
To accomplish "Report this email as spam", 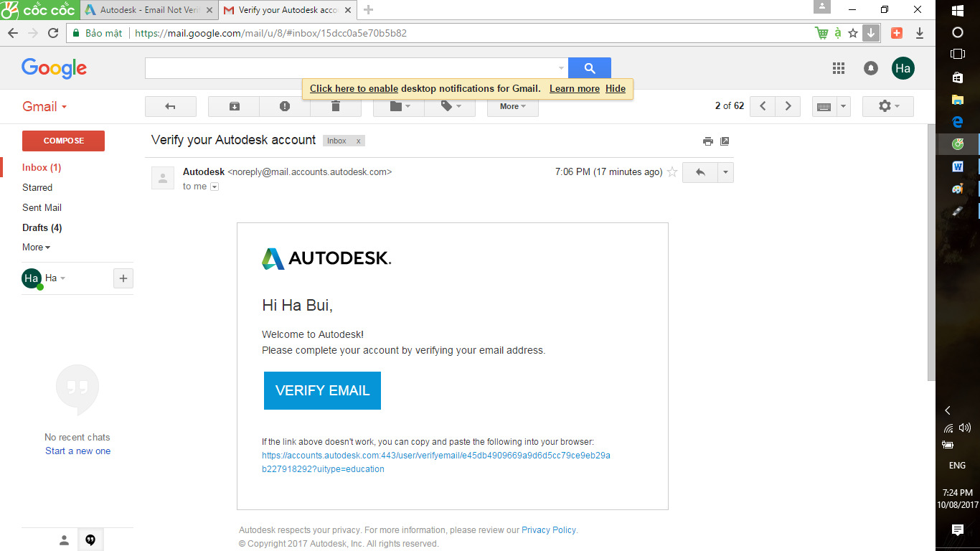I will coord(285,106).
